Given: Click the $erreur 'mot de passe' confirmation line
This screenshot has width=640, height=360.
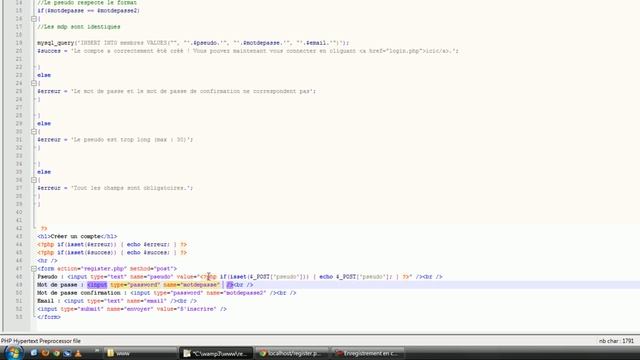Looking at the screenshot, I should tap(176, 91).
